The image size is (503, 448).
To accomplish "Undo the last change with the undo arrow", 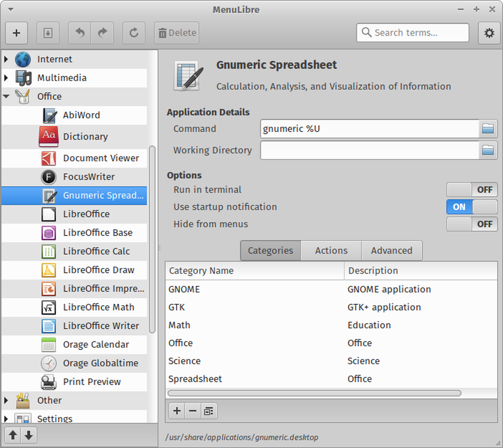I will 79,33.
